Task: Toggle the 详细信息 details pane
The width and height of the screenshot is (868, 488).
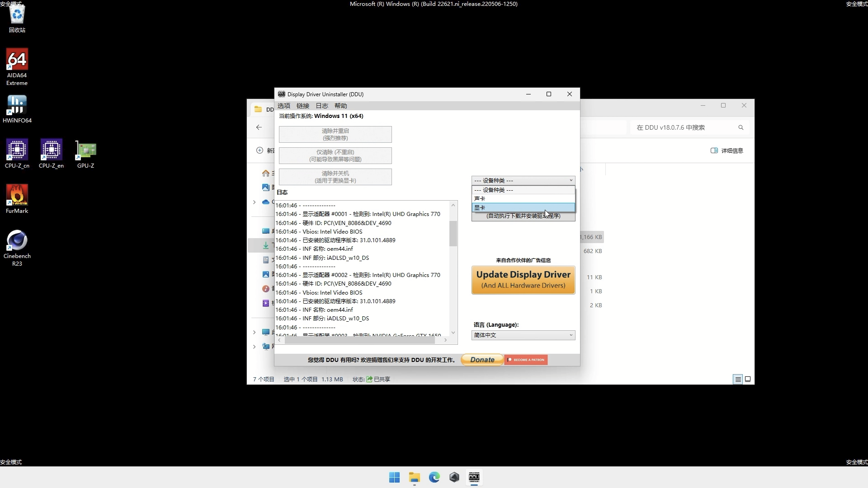Action: (726, 150)
